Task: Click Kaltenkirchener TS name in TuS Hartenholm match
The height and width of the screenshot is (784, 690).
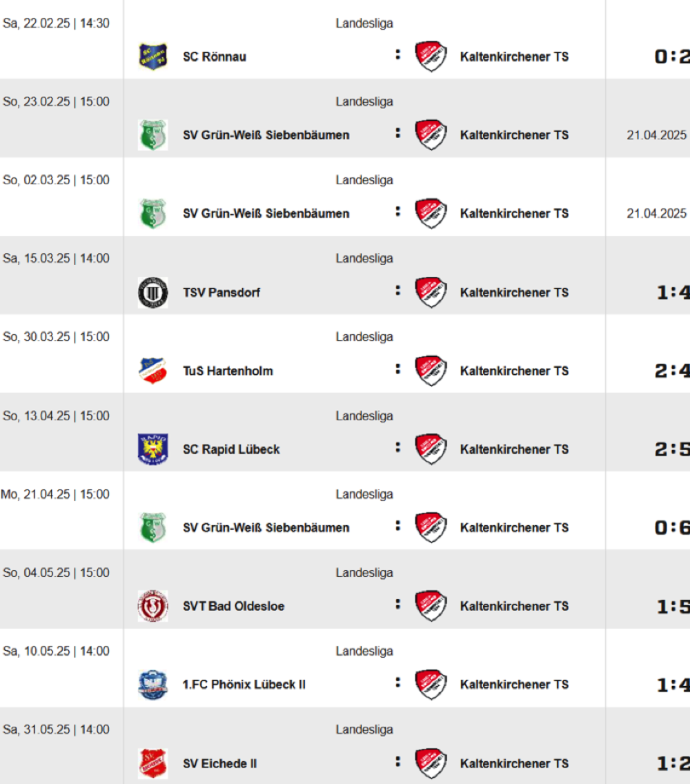Action: tap(514, 371)
